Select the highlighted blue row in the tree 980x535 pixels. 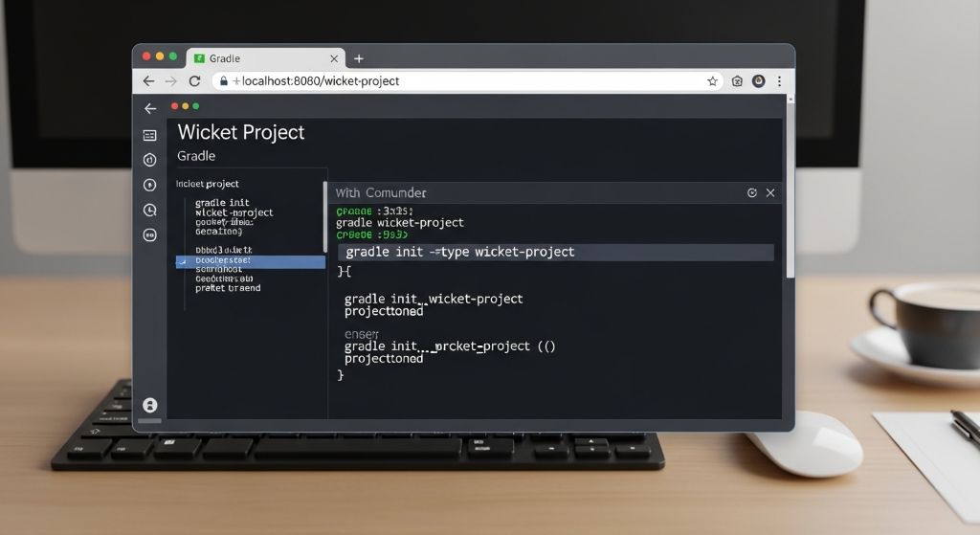[251, 261]
